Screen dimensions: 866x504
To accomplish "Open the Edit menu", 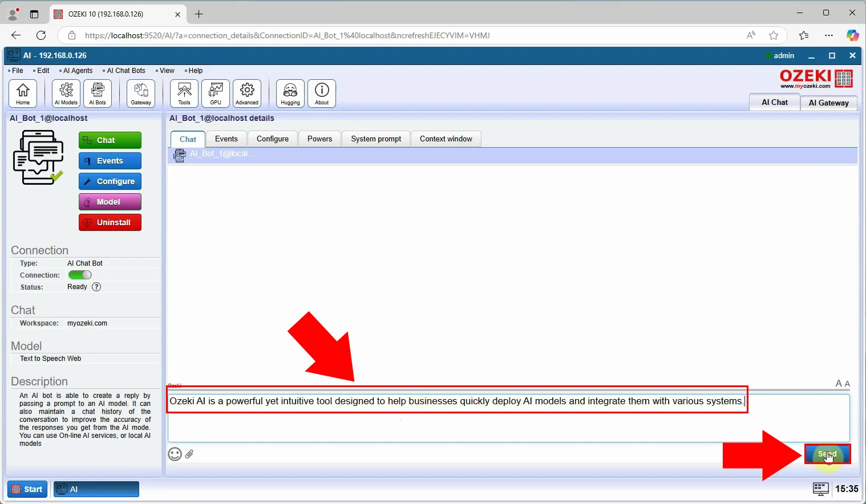I will [x=43, y=71].
